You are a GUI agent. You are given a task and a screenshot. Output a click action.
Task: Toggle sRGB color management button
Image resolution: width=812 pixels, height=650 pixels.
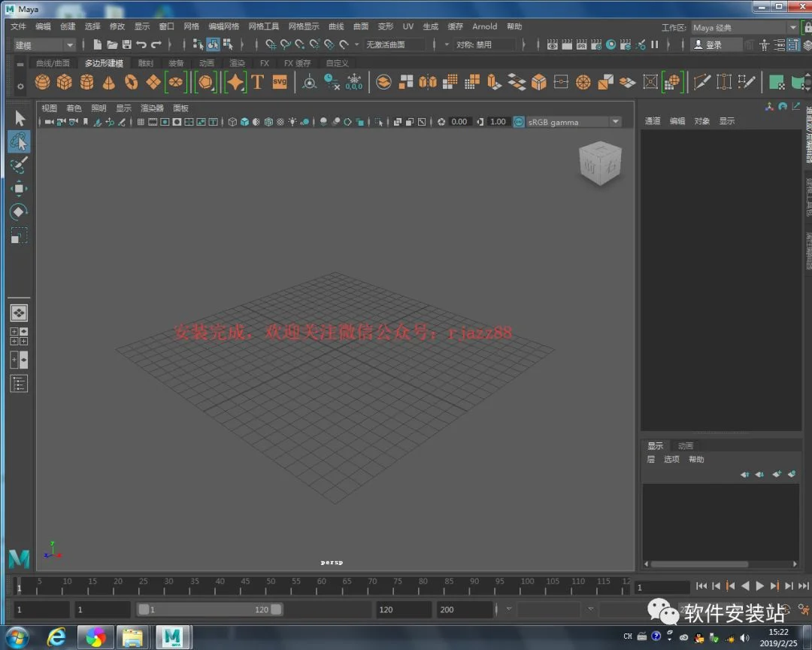(518, 122)
